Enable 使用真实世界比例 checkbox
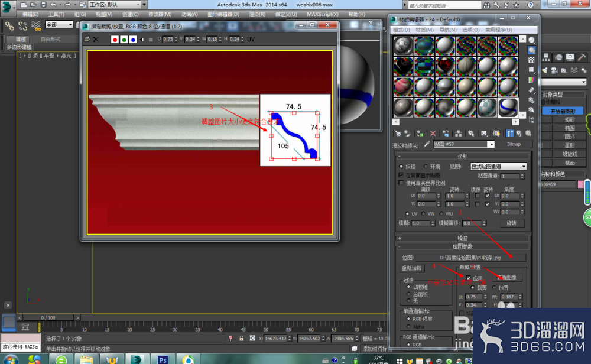The image size is (591, 364). pyautogui.click(x=401, y=183)
